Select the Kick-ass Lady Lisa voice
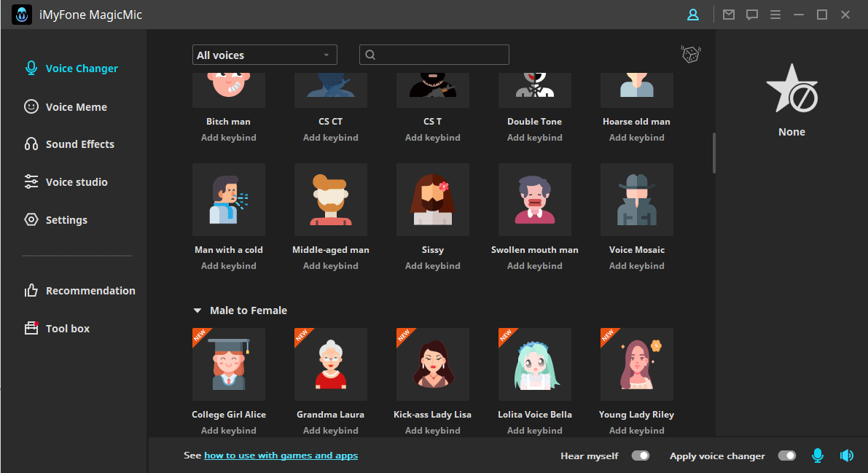 tap(433, 364)
